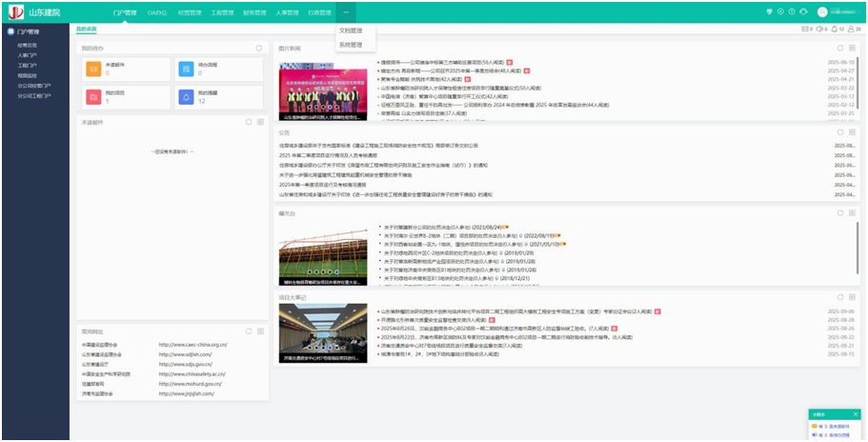Open 分公司工程门户 in the sidebar

tap(34, 97)
